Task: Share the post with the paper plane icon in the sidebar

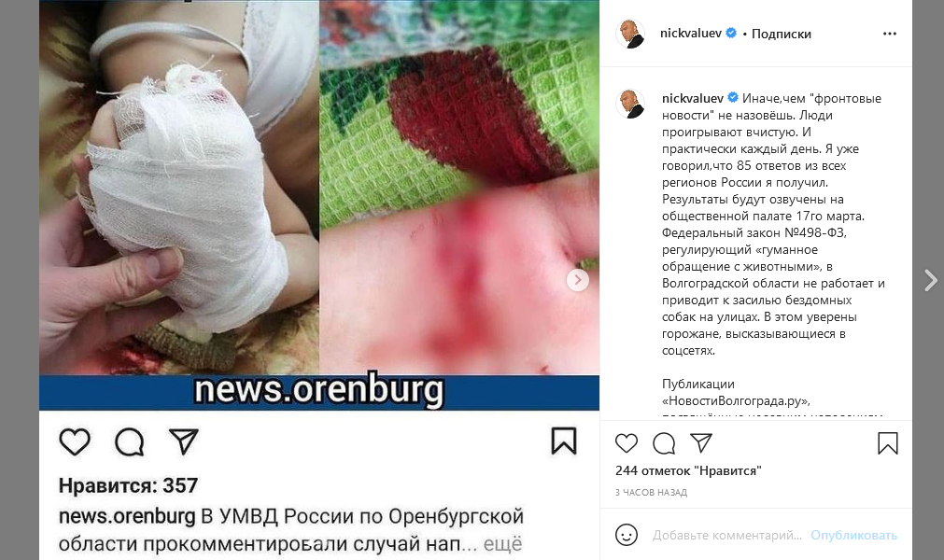Action: (701, 443)
